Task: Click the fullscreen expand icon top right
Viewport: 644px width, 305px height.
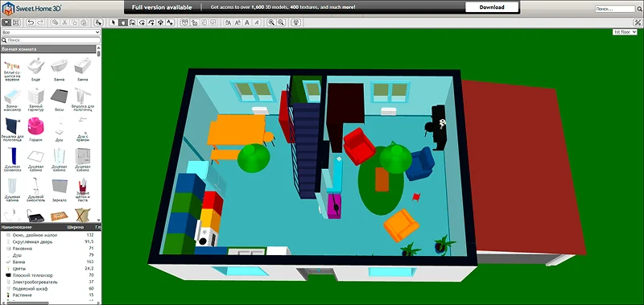Action: pyautogui.click(x=637, y=23)
